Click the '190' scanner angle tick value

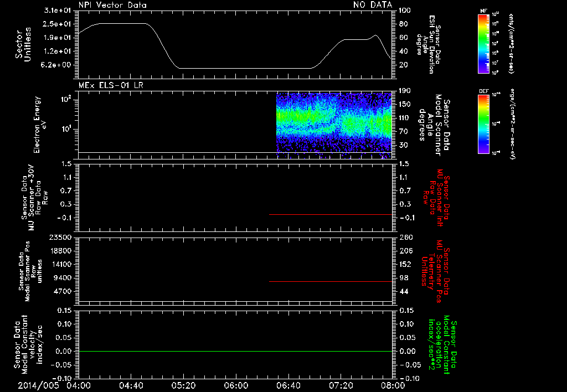click(x=405, y=91)
